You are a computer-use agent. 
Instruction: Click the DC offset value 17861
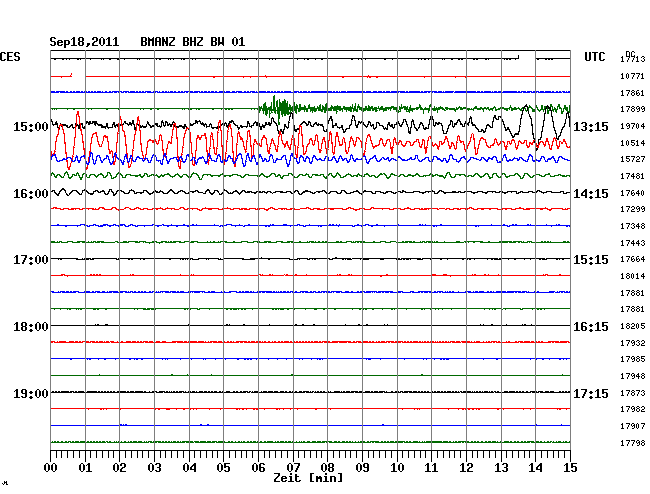point(633,93)
